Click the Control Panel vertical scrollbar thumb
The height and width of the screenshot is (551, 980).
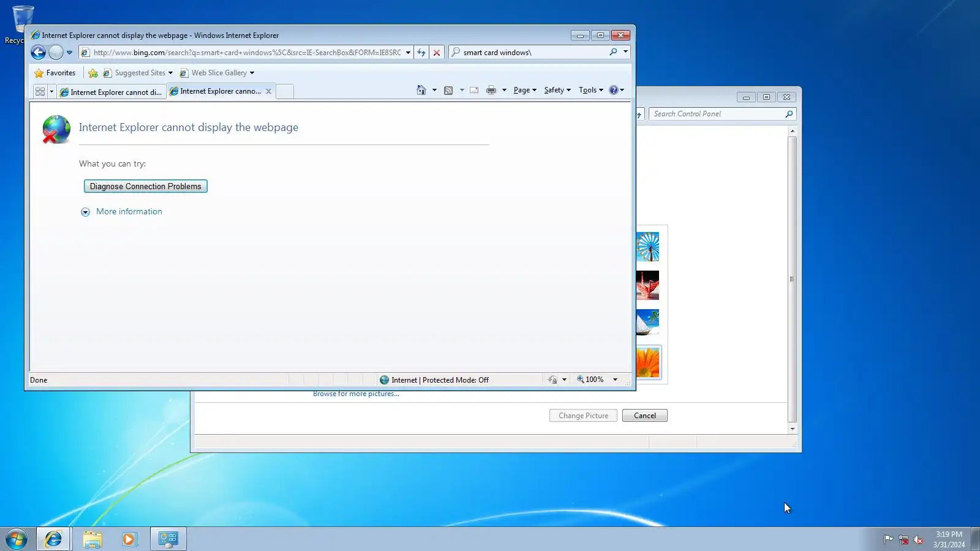[x=793, y=279]
